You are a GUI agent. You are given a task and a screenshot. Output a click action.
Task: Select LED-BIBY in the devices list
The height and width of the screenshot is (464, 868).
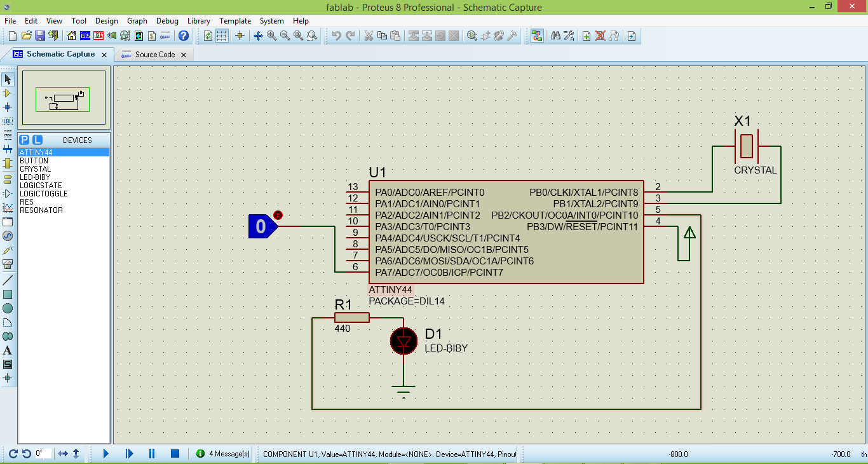click(64, 177)
